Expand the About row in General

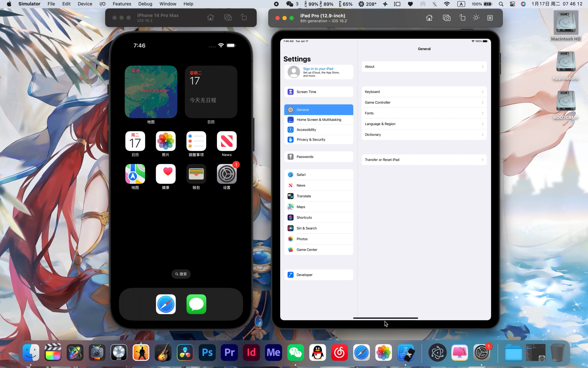(x=424, y=67)
